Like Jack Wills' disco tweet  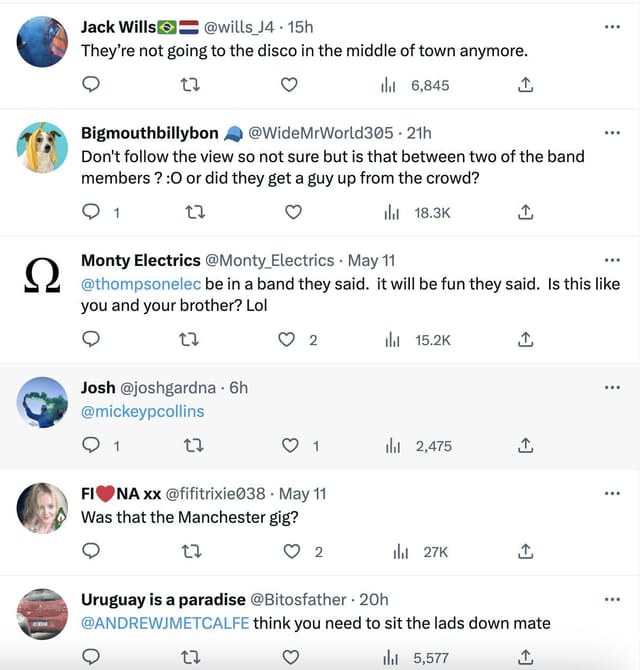point(290,86)
